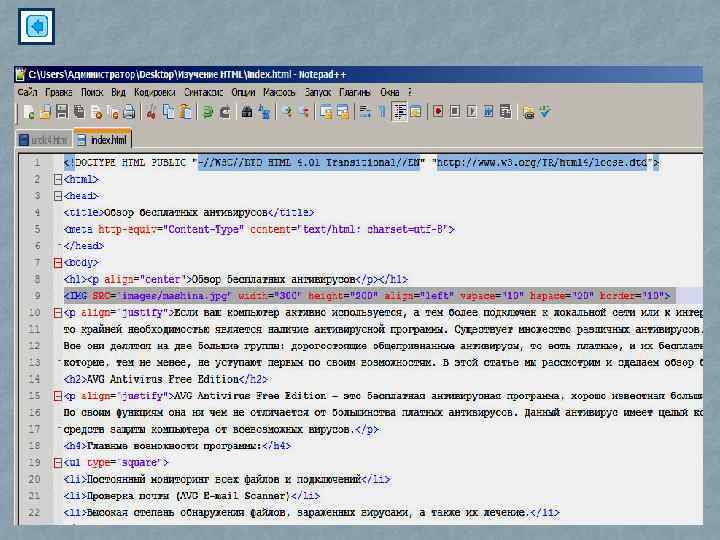Paste clipboard using Paste icon
Screen dimensions: 720x540
186,112
